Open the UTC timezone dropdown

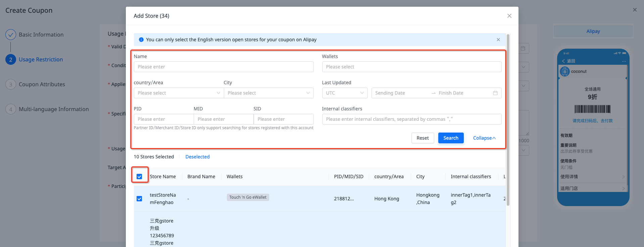(345, 93)
